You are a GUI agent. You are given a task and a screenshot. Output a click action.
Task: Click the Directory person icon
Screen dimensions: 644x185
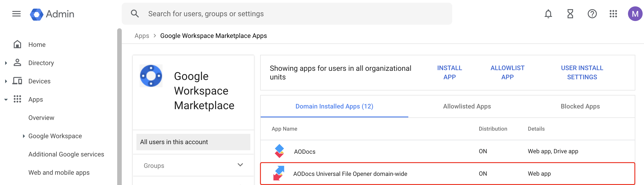(x=17, y=63)
